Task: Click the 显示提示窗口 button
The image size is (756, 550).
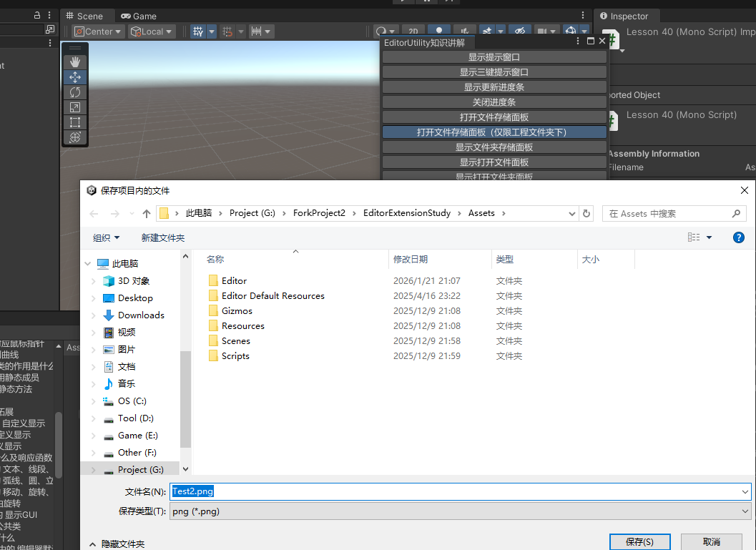Action: [494, 57]
